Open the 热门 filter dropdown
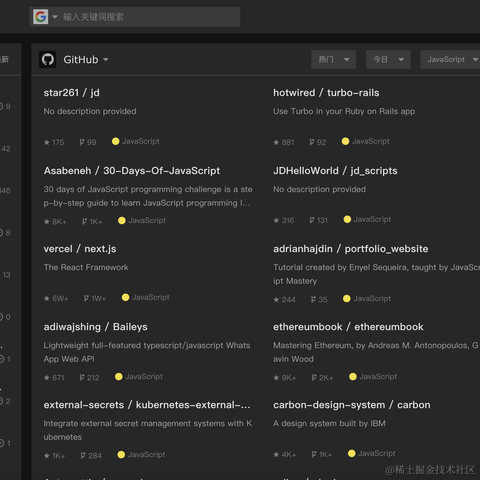The width and height of the screenshot is (480, 480). pyautogui.click(x=333, y=60)
